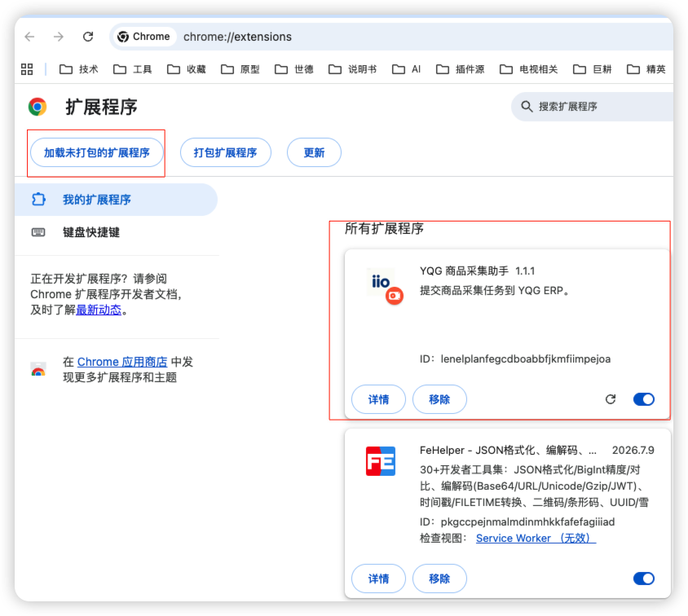Disable the YQG 商品采集助手 extension toggle
Viewport: 688px width, 616px height.
click(x=644, y=399)
